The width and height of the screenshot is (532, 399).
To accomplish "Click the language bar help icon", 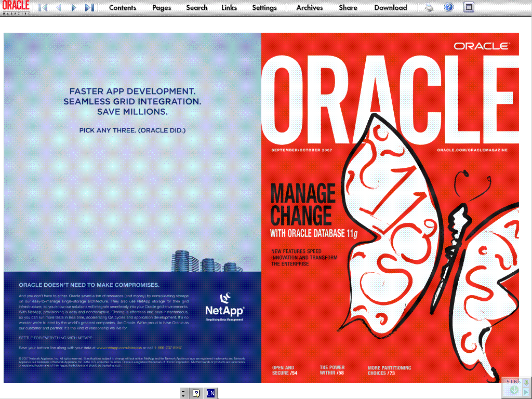I will coord(196,393).
